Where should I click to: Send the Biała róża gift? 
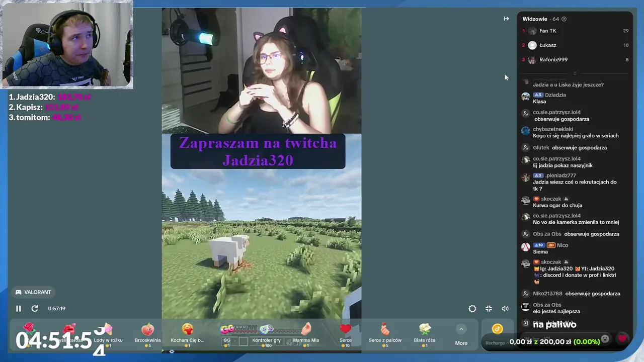tap(425, 335)
